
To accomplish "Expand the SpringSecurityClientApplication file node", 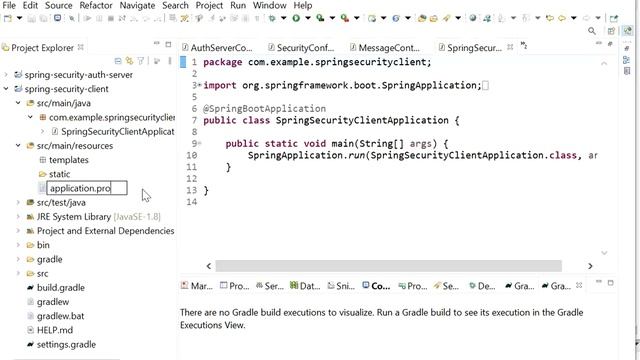I will pyautogui.click(x=42, y=131).
